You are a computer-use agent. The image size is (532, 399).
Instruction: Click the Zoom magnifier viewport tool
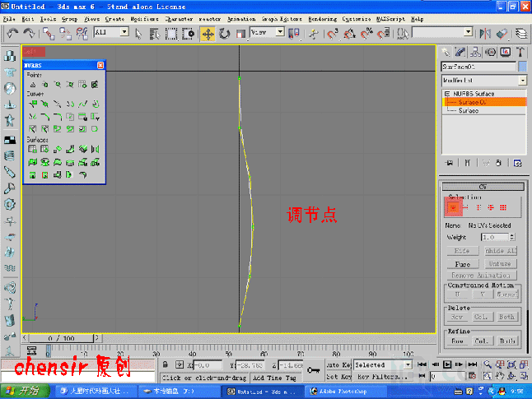[x=488, y=364]
